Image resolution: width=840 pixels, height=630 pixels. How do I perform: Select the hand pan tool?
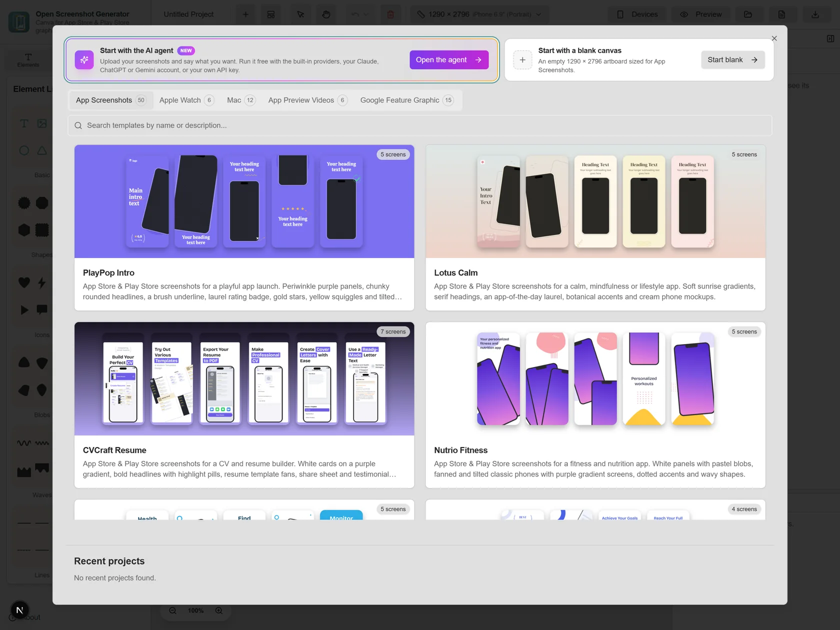click(x=326, y=14)
